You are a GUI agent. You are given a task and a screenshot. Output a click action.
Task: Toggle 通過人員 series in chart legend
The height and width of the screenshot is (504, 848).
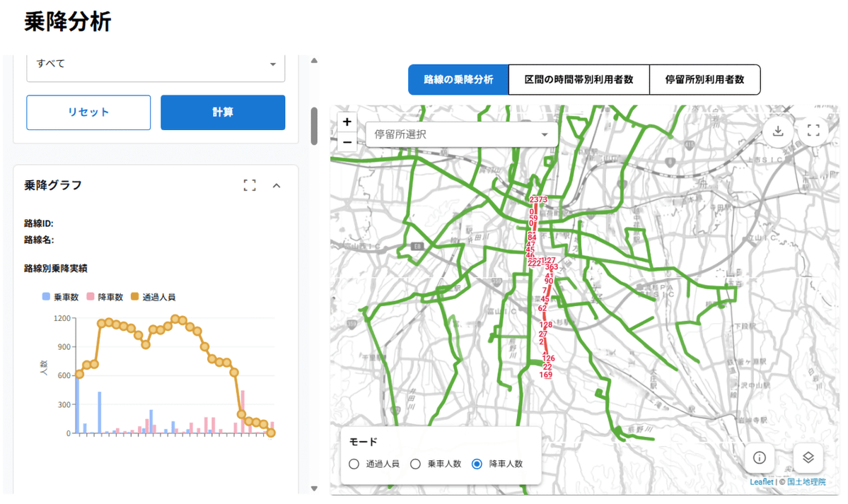point(153,297)
